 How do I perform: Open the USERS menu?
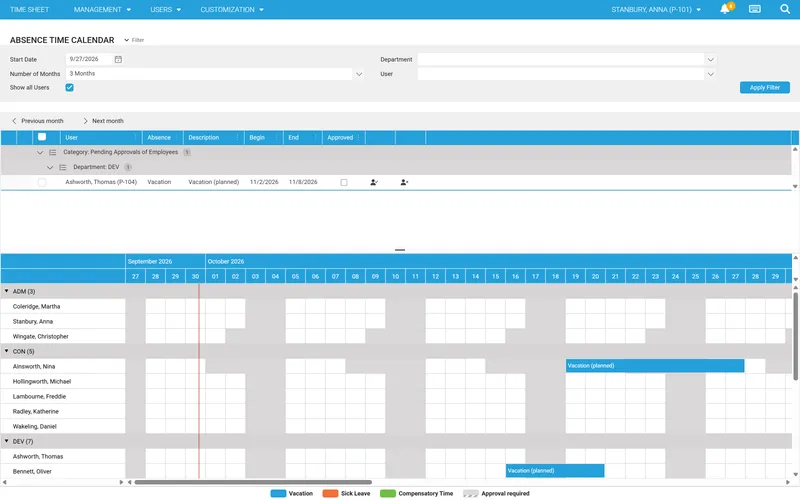pyautogui.click(x=165, y=9)
